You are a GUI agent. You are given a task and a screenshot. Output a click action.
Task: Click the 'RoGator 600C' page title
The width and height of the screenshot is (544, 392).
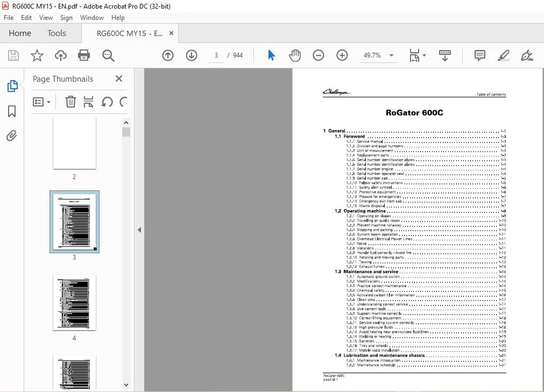[414, 112]
